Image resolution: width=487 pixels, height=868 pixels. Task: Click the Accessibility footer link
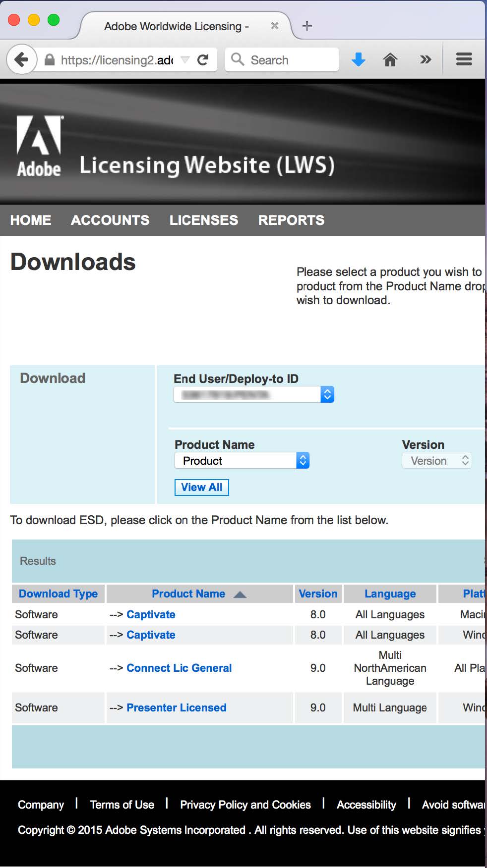(366, 805)
